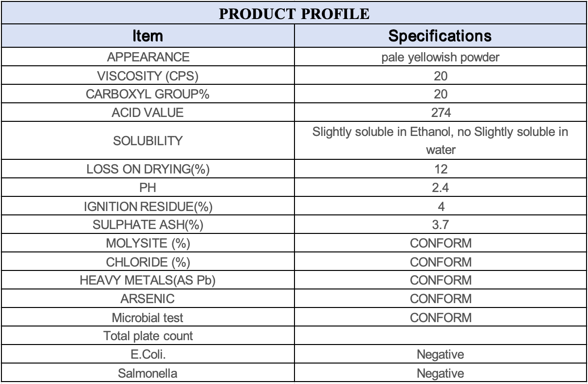Click the IGNITION RESIDUE(%) label

[149, 206]
